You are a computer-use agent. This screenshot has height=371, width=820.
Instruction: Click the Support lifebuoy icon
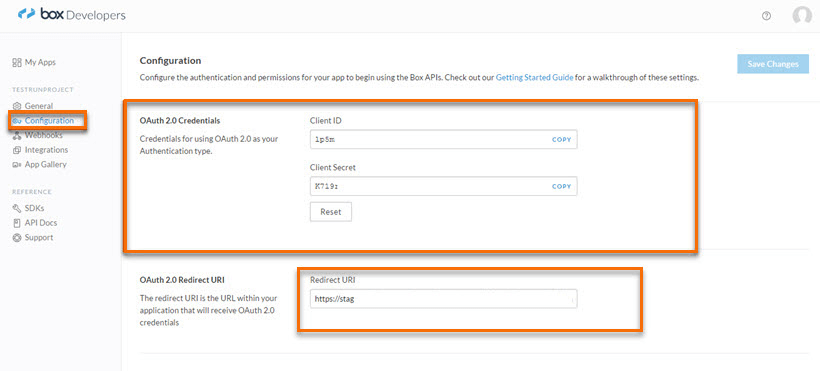(17, 238)
